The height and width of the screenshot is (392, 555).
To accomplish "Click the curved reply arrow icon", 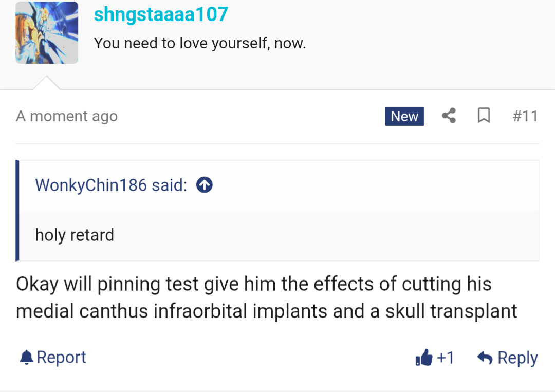I will tap(485, 358).
